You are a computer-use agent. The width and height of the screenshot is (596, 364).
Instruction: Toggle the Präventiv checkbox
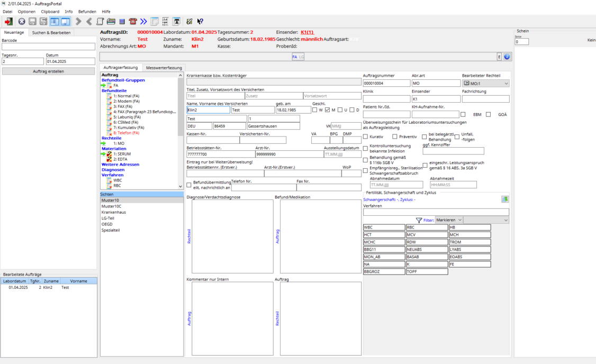pyautogui.click(x=394, y=136)
